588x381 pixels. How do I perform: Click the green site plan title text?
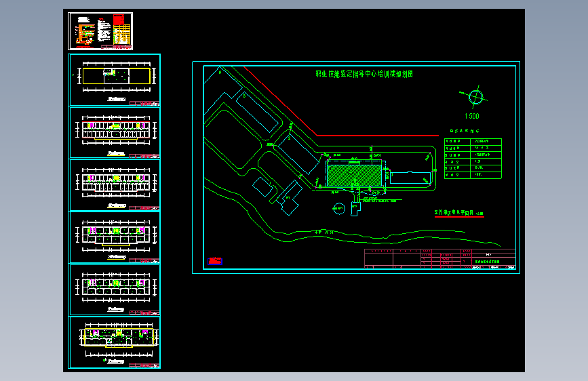click(x=364, y=74)
